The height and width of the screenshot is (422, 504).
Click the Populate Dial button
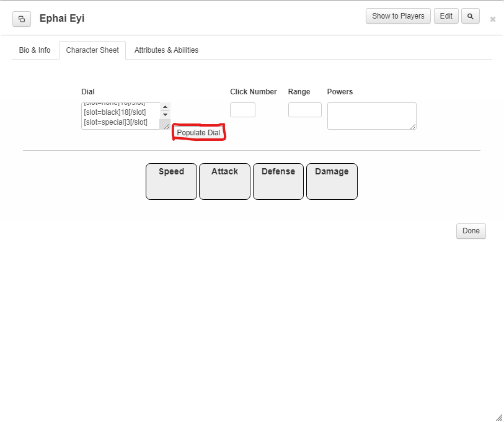pyautogui.click(x=198, y=133)
